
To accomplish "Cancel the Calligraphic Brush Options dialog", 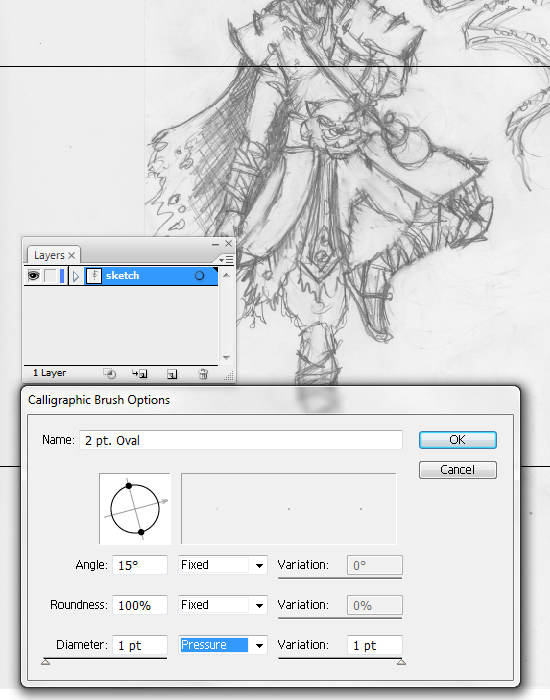I will click(x=458, y=470).
